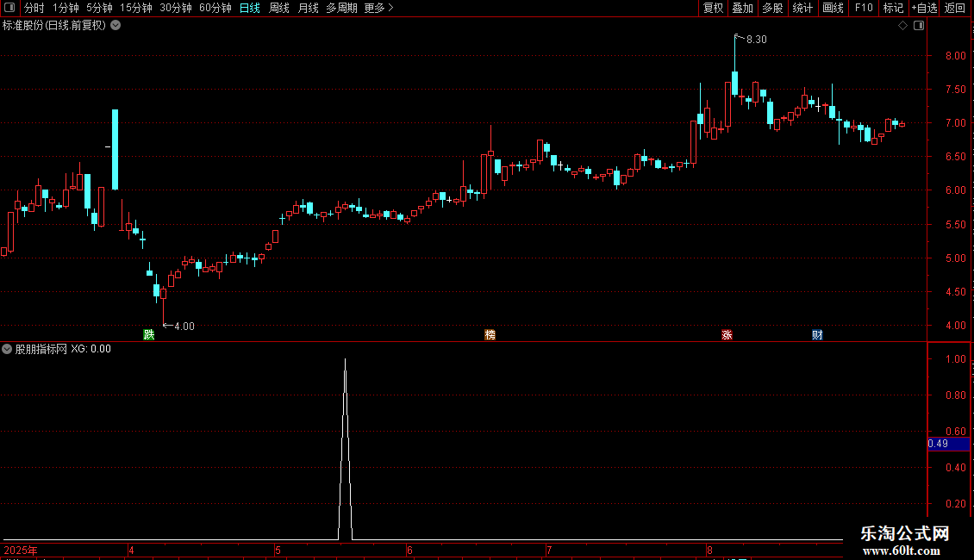Image resolution: width=974 pixels, height=560 pixels.
Task: Expand the 更多 periods menu
Action: [x=378, y=8]
